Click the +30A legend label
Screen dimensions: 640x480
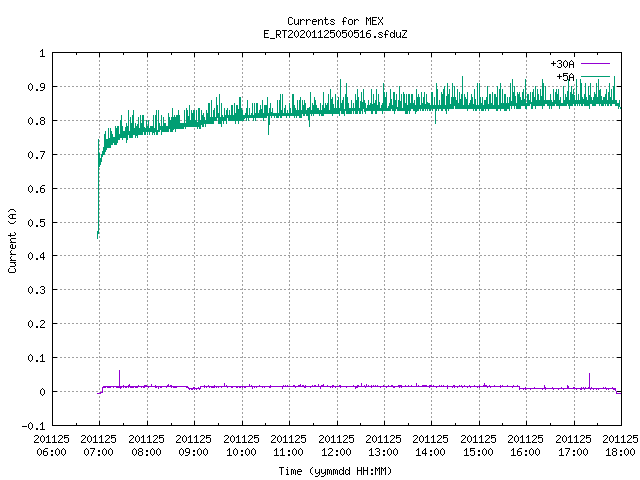coord(562,64)
